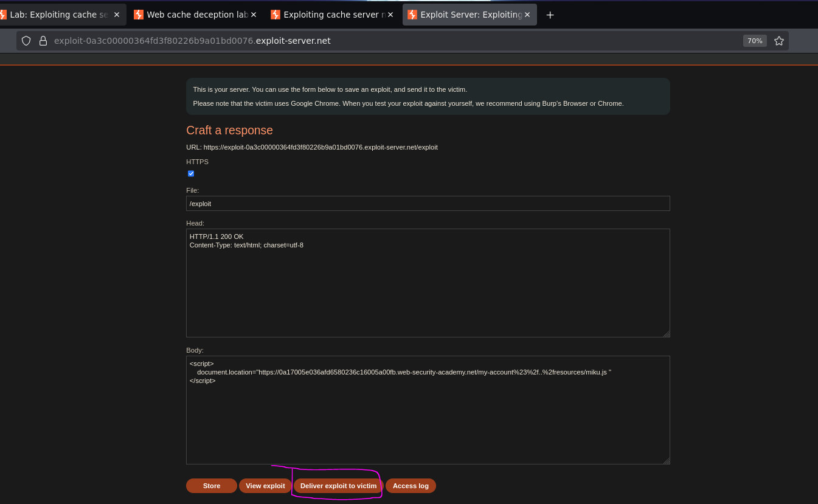
Task: Open the Web cache deception lab tab
Action: pyautogui.click(x=195, y=15)
